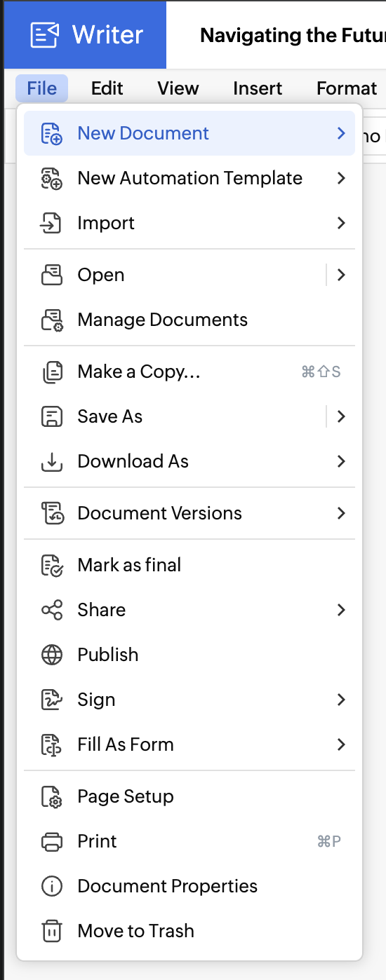
Task: Expand the Share submenu arrow
Action: pyautogui.click(x=341, y=610)
